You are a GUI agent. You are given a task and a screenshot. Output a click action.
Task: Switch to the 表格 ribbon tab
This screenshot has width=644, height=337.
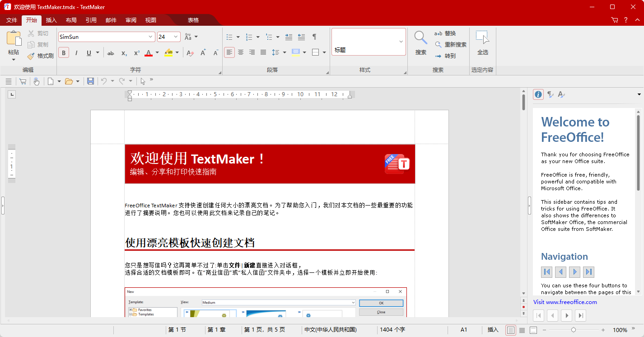coord(193,20)
